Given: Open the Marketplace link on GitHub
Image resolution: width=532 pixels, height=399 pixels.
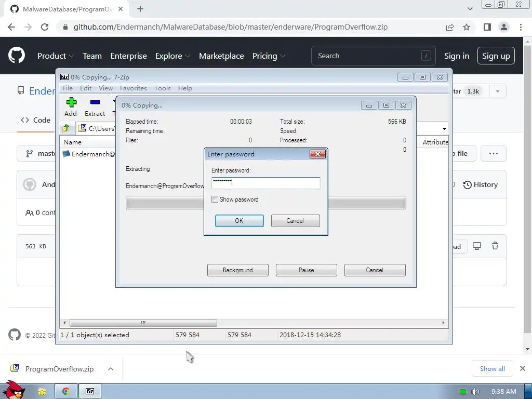Looking at the screenshot, I should click(x=221, y=56).
